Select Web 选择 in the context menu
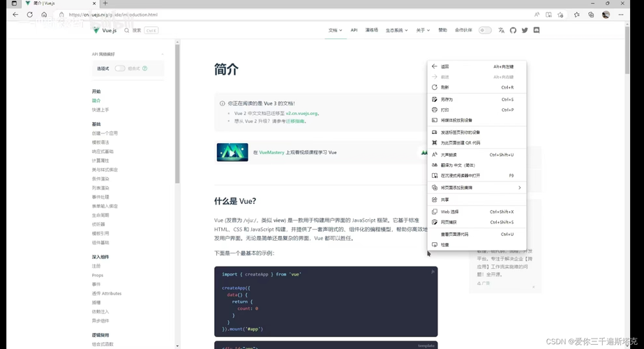Viewport: 644px width, 349px height. [477, 212]
